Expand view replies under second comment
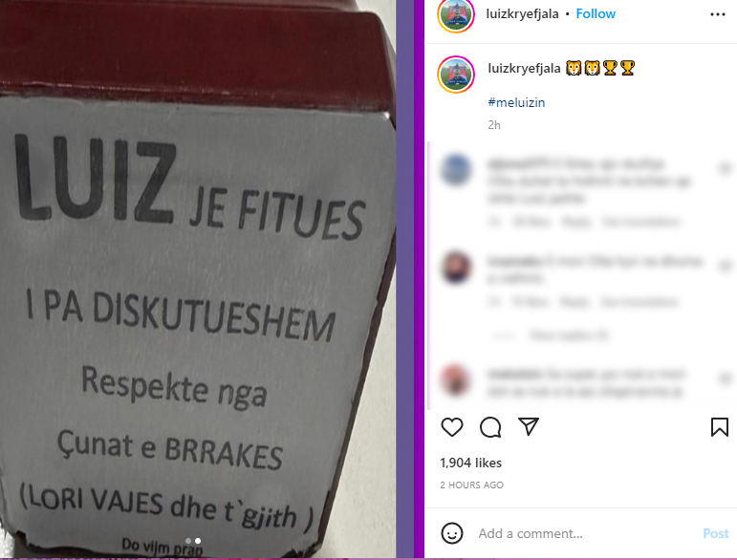The height and width of the screenshot is (560, 737). click(x=568, y=335)
